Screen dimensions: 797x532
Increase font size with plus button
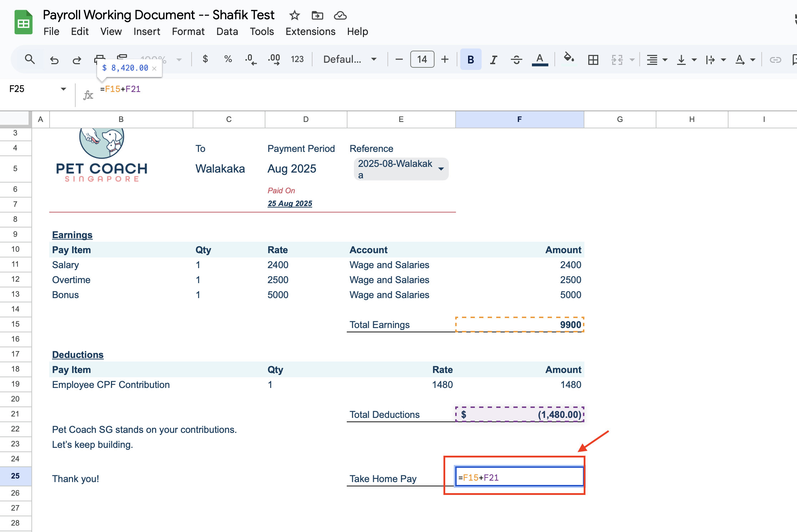tap(445, 59)
